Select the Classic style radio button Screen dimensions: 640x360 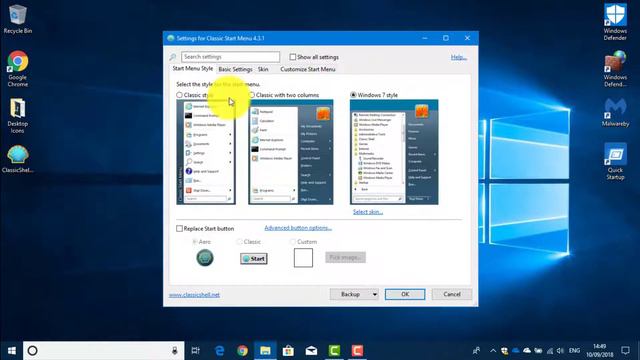click(x=179, y=95)
